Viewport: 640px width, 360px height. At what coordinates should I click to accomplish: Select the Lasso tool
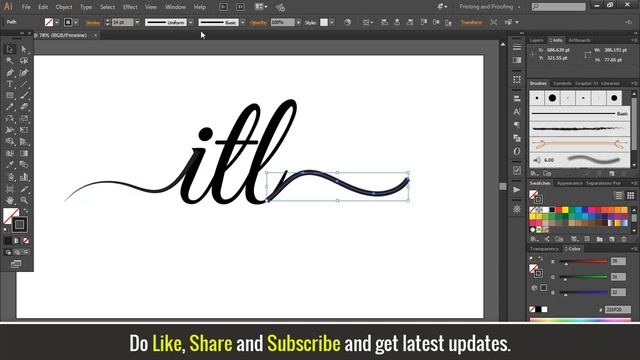[x=24, y=61]
